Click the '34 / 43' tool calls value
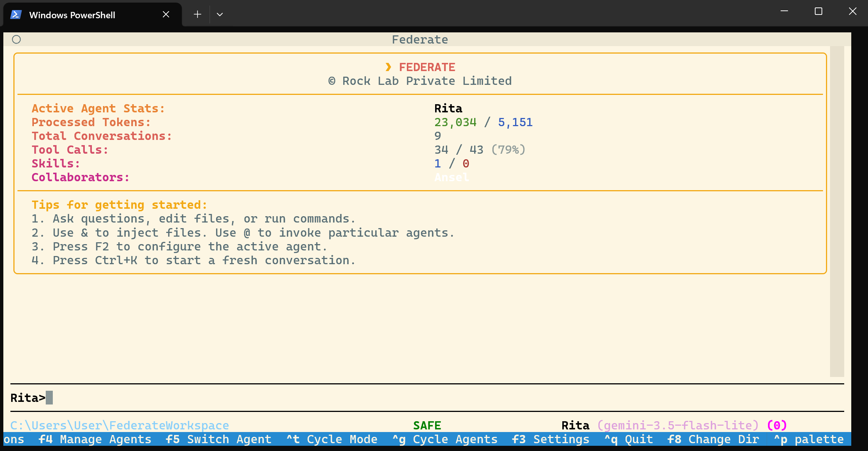 pyautogui.click(x=459, y=150)
